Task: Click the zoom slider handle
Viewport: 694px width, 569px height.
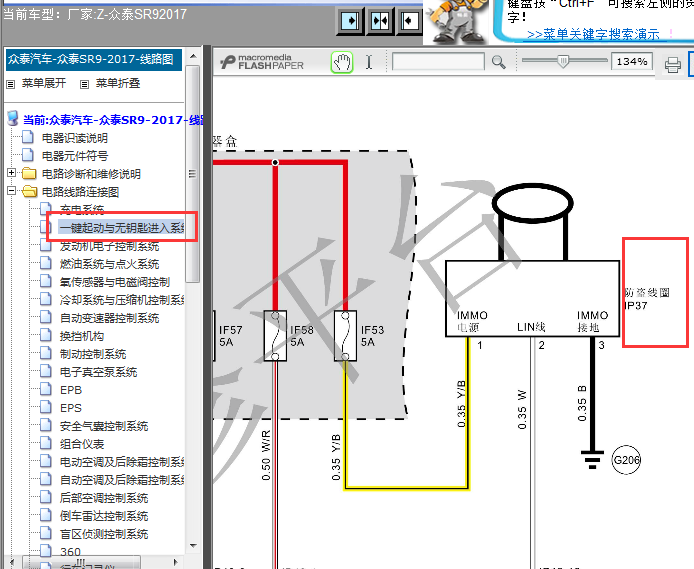Action: click(x=563, y=61)
